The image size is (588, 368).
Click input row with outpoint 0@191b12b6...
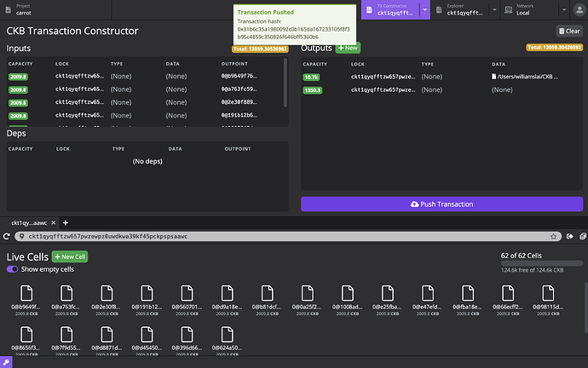[145, 115]
